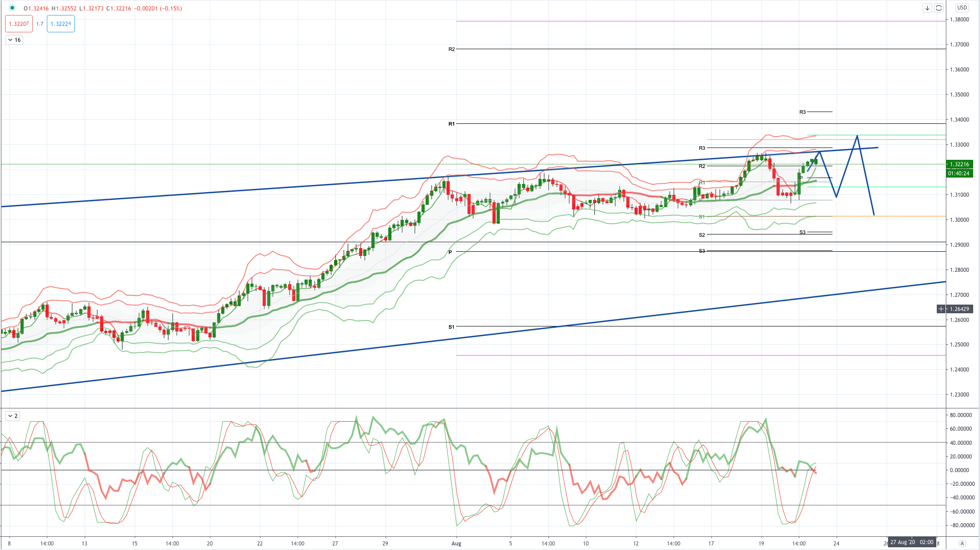Click the current price label 1.32216
The width and height of the screenshot is (980, 550).
pyautogui.click(x=960, y=164)
